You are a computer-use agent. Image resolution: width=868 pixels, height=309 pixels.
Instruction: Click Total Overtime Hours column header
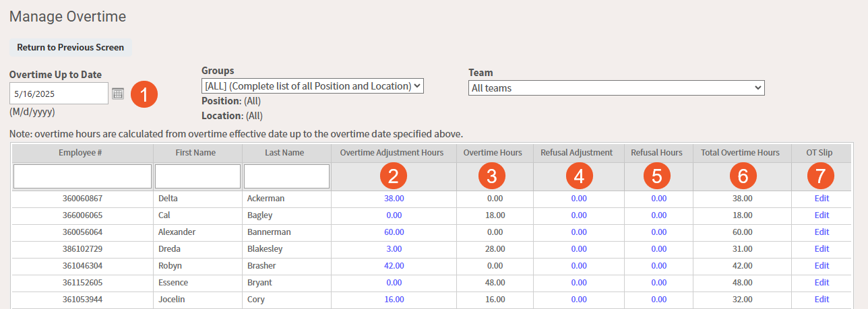(x=740, y=153)
